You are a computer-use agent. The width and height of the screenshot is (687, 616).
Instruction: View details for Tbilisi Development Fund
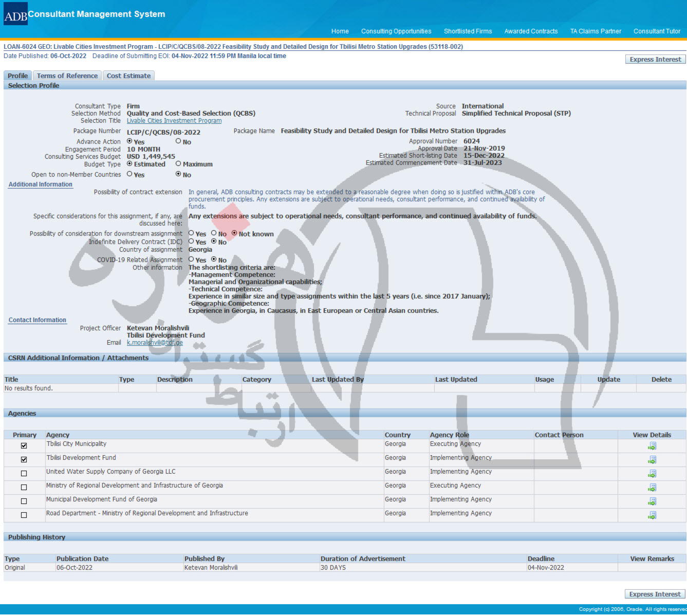[x=652, y=460]
